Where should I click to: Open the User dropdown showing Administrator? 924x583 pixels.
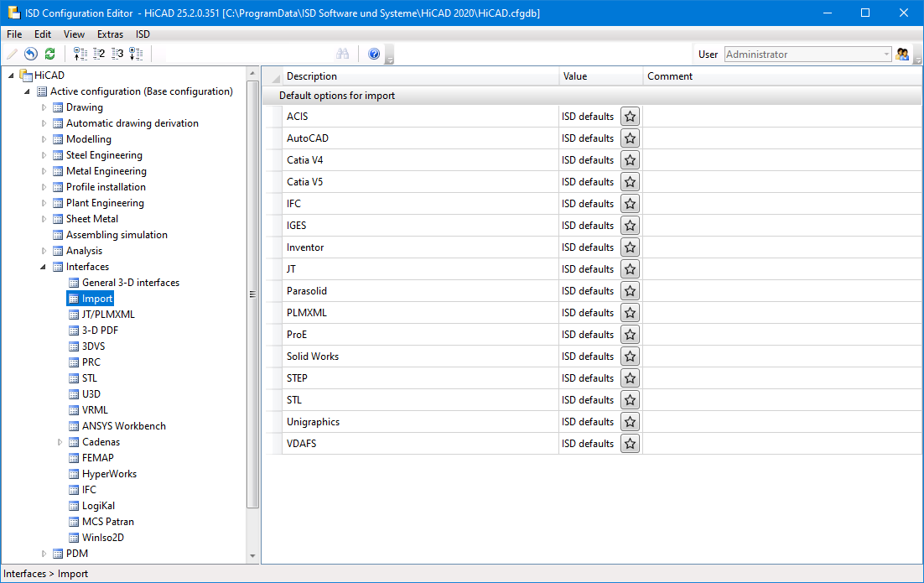(886, 55)
